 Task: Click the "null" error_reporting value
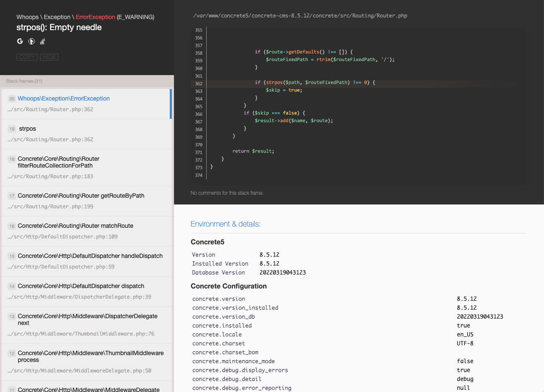463,388
